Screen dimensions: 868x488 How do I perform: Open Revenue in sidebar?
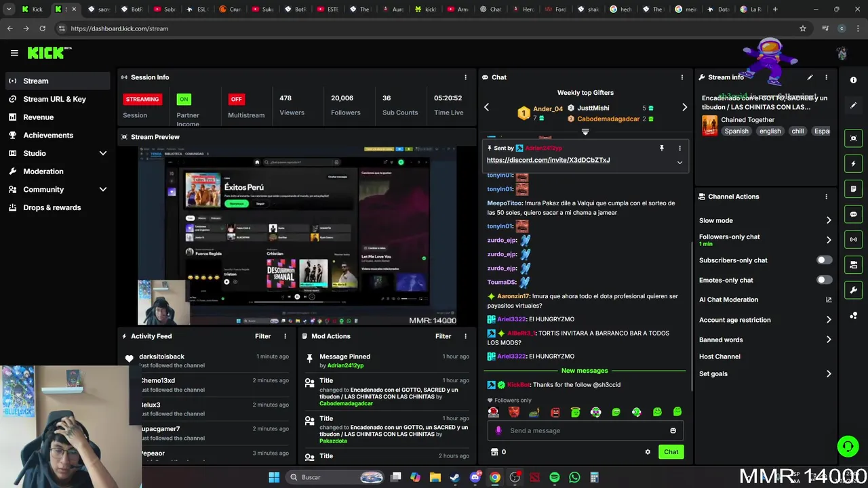click(x=57, y=117)
